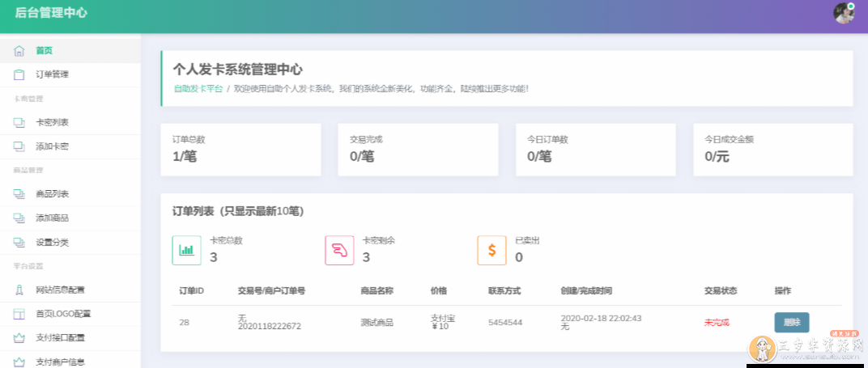Click the 订单总数 statistics card
The image size is (868, 368).
(x=240, y=149)
